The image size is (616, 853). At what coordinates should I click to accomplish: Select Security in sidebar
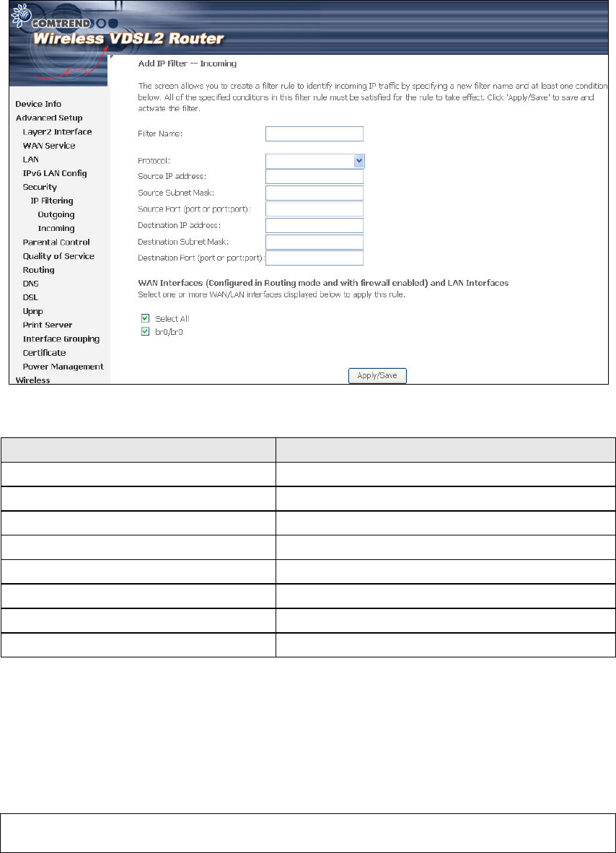click(40, 187)
